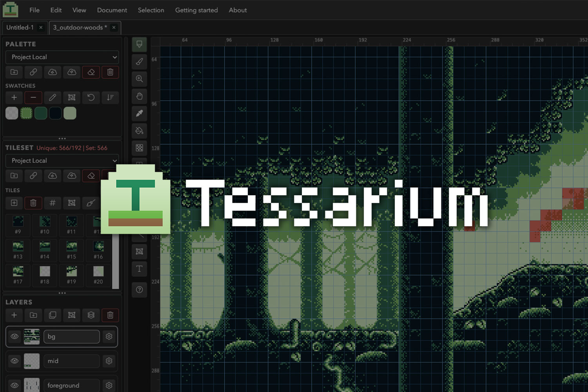Click tileset open folder icon
This screenshot has width=588, height=392.
[14, 176]
